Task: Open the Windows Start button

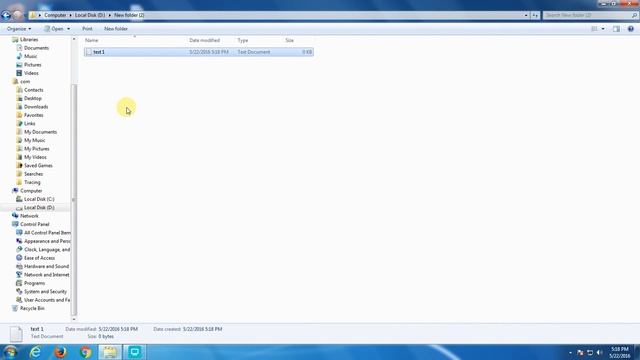Action: 10,352
